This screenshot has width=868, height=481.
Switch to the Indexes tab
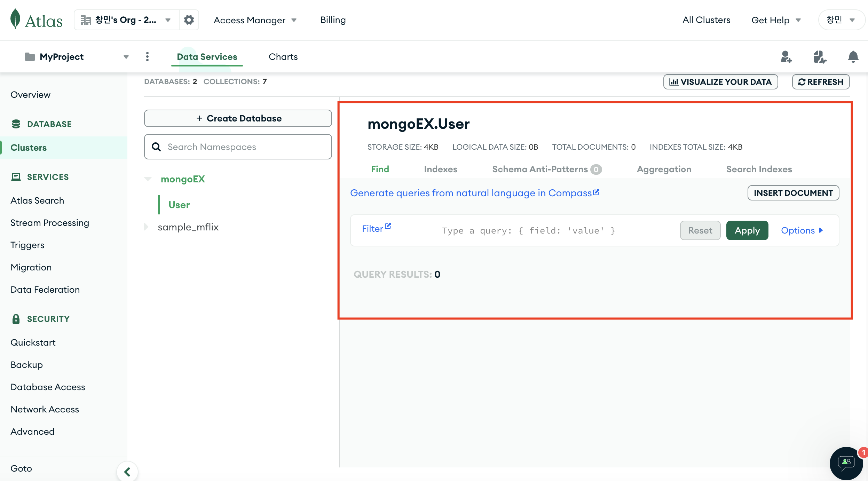tap(440, 169)
